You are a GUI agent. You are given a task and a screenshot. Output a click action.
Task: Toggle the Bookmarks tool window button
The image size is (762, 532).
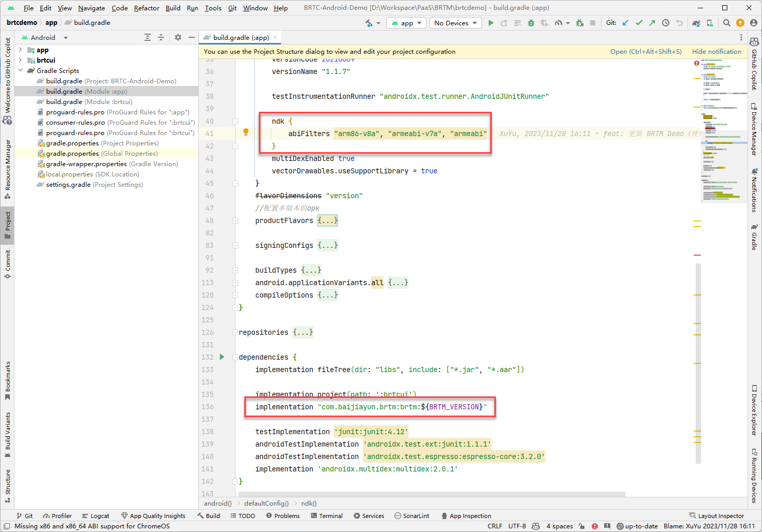coord(7,381)
